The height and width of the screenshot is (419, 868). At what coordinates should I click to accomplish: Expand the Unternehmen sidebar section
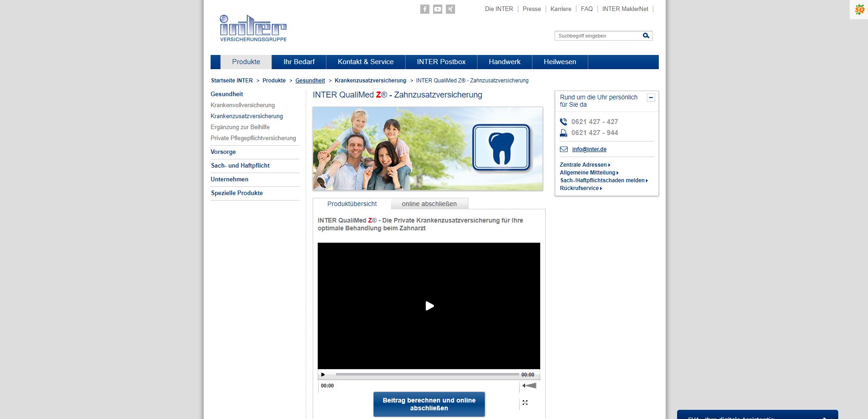229,180
